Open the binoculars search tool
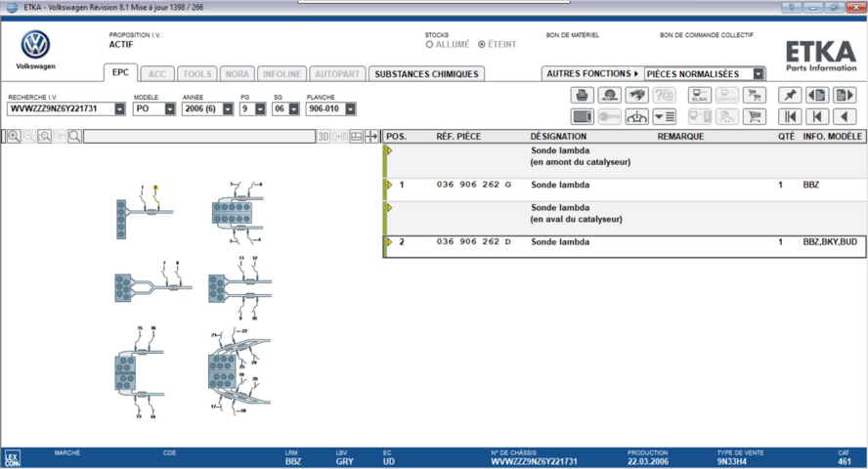The width and height of the screenshot is (868, 469). tap(636, 95)
